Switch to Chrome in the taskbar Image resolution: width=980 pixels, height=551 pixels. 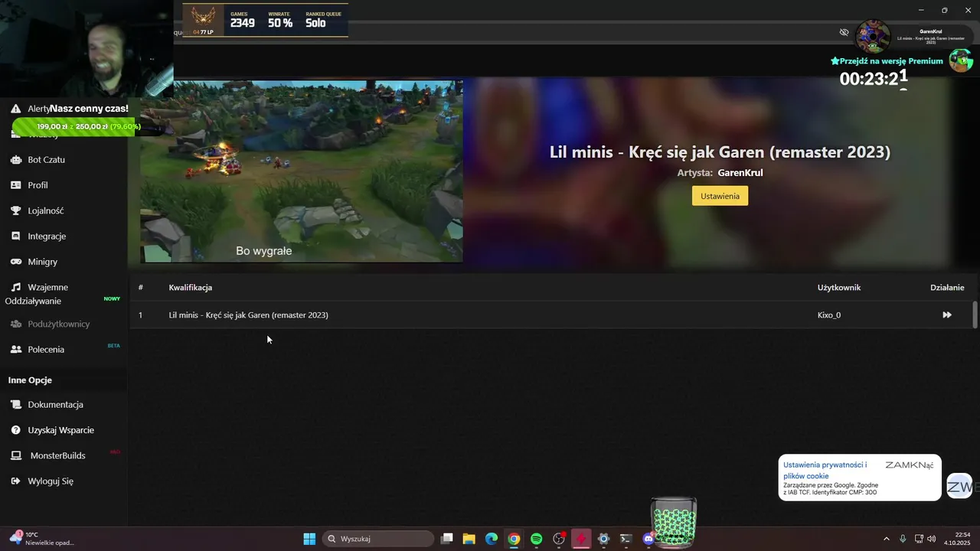click(x=514, y=539)
